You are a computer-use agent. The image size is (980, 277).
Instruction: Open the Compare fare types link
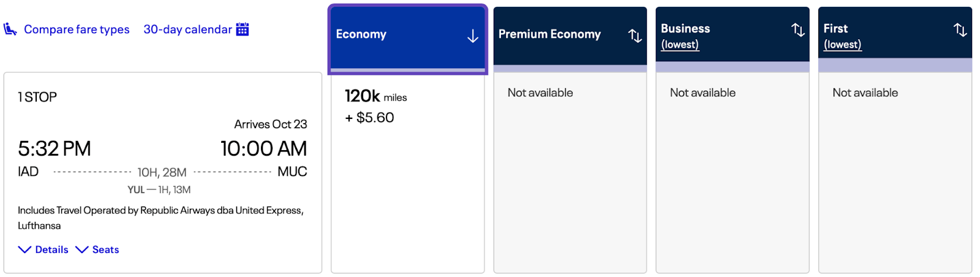point(77,29)
